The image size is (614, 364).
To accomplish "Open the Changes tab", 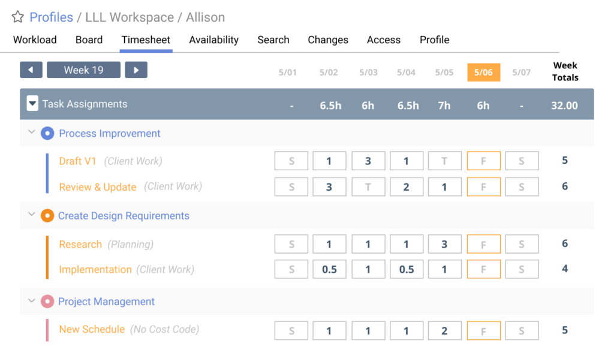I will [x=328, y=40].
